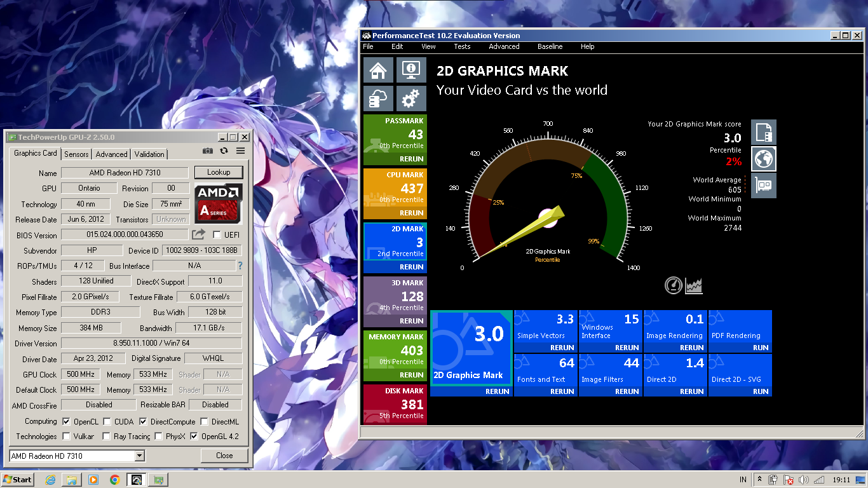This screenshot has width=868, height=488.
Task: Rerun the 3D Mark test
Action: tap(412, 321)
